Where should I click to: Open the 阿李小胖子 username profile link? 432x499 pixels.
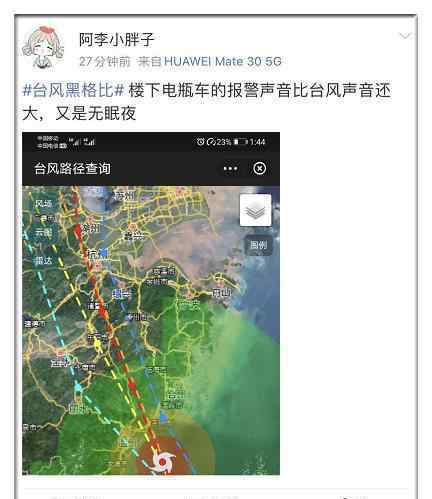[117, 40]
